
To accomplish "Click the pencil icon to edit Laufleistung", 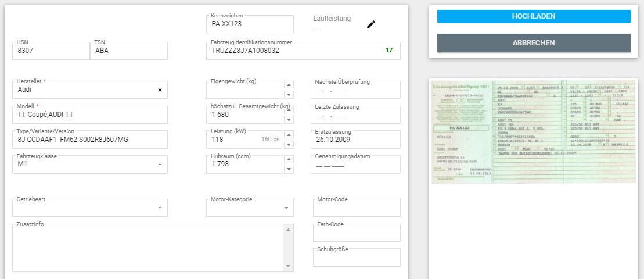I will pos(371,24).
